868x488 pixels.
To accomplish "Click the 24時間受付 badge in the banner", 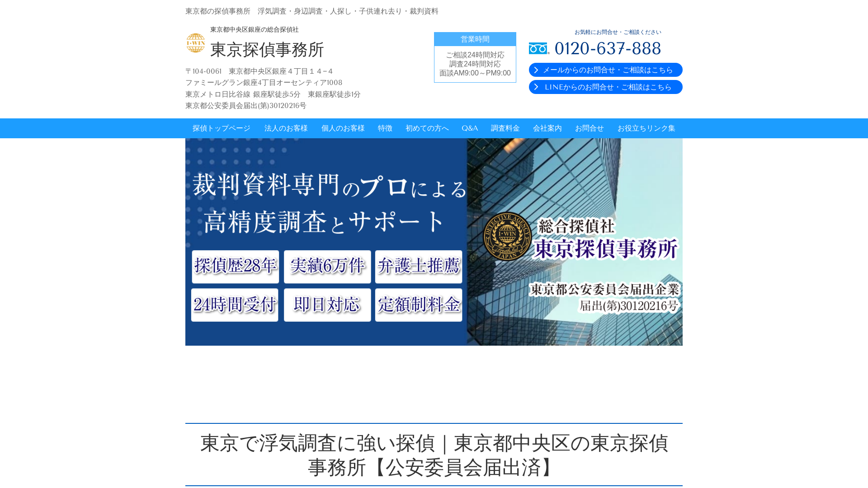I will click(235, 305).
